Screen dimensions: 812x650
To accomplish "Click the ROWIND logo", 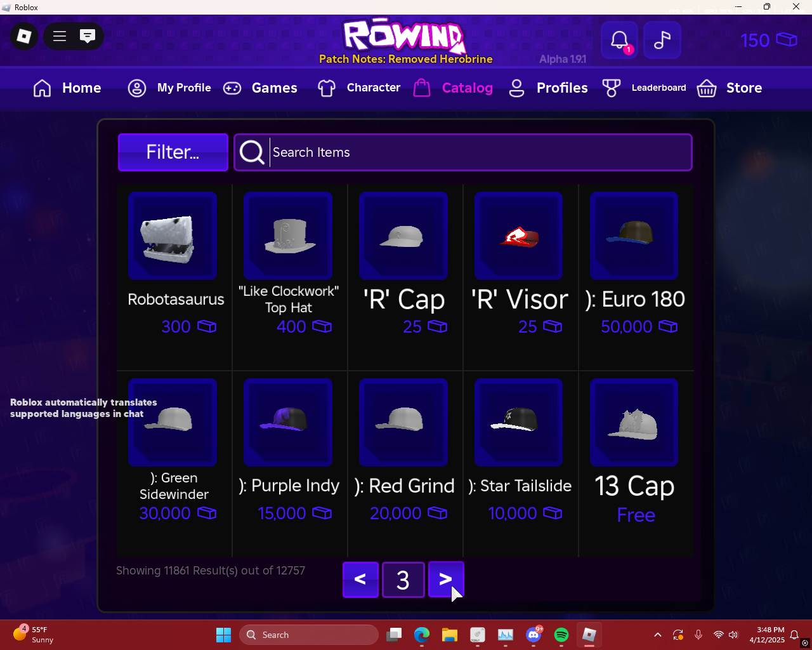I will point(404,36).
